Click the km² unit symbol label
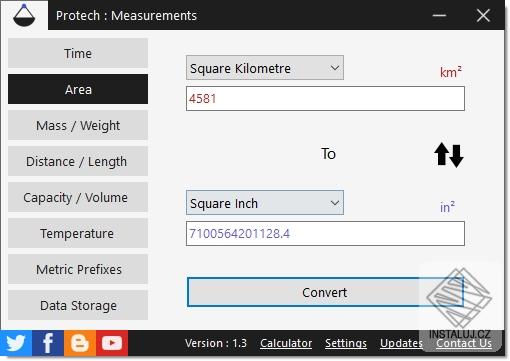 click(x=451, y=72)
